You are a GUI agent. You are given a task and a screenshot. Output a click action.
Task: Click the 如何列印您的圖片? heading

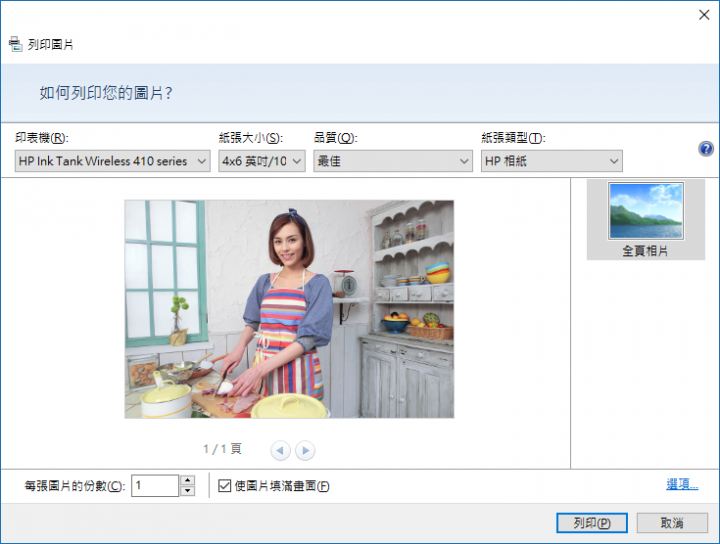106,93
